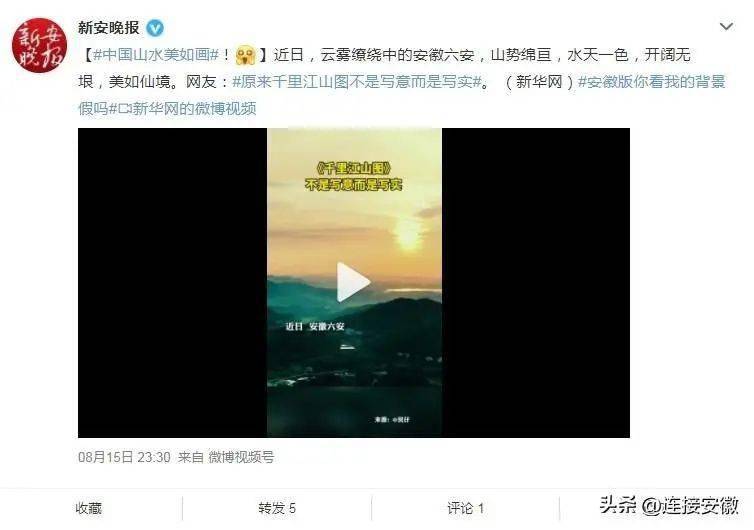Click the 头条 @连接安徽 watermark

point(669,505)
